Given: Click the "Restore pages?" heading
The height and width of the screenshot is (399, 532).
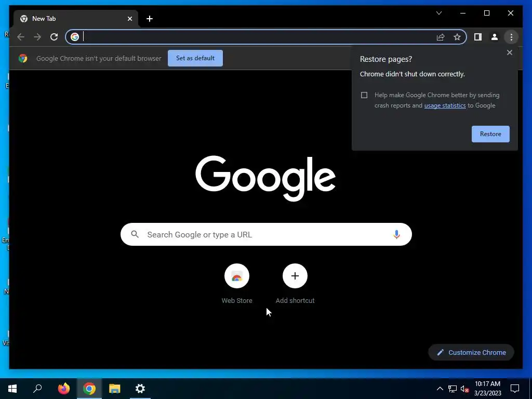Looking at the screenshot, I should [386, 59].
